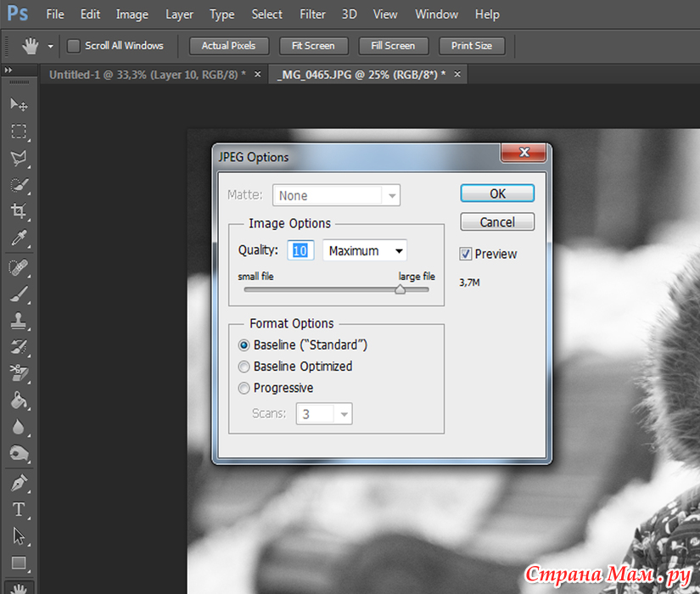
Task: Select the Move tool
Action: point(19,104)
